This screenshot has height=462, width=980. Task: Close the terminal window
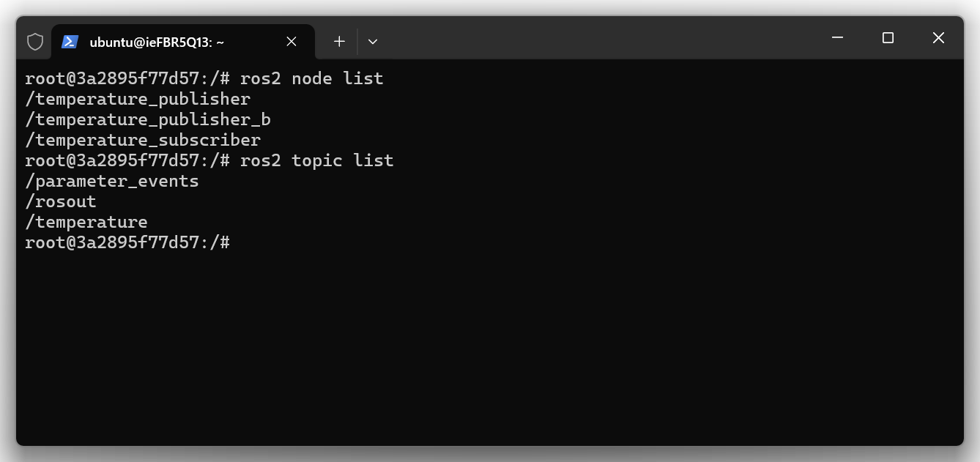(x=938, y=38)
